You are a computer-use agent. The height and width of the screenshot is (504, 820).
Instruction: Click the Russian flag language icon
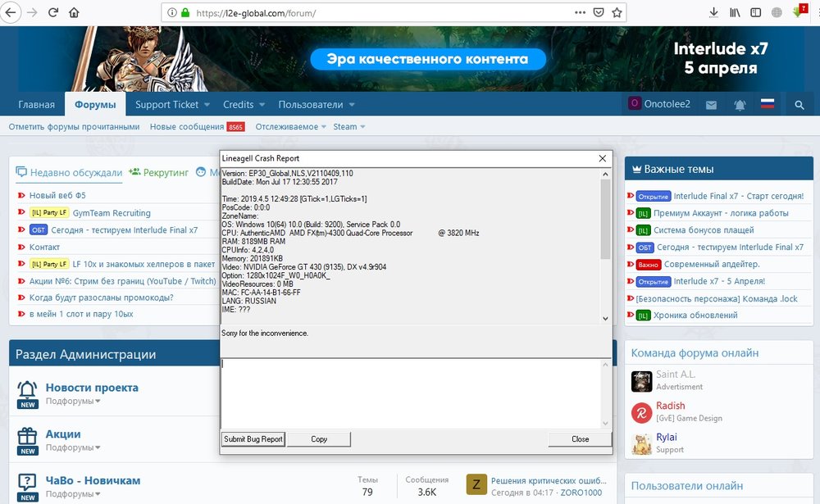coord(768,105)
